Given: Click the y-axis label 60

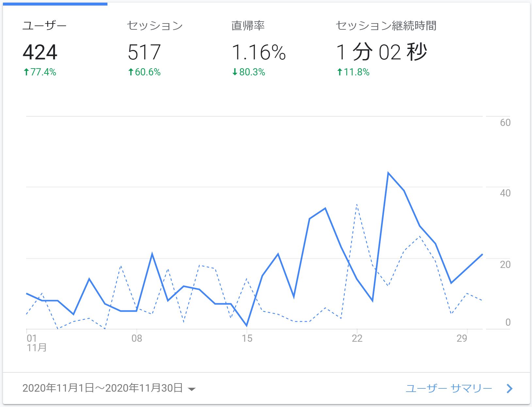Looking at the screenshot, I should tap(505, 123).
